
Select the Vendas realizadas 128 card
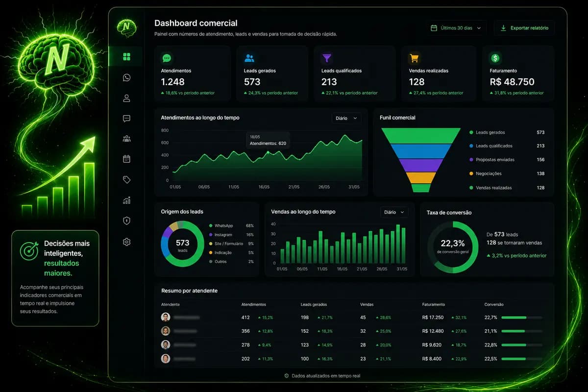(439, 73)
